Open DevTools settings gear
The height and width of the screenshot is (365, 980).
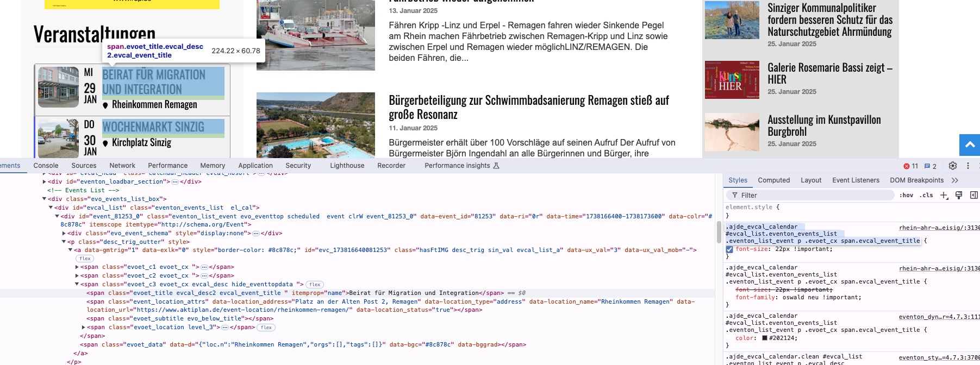tap(953, 166)
